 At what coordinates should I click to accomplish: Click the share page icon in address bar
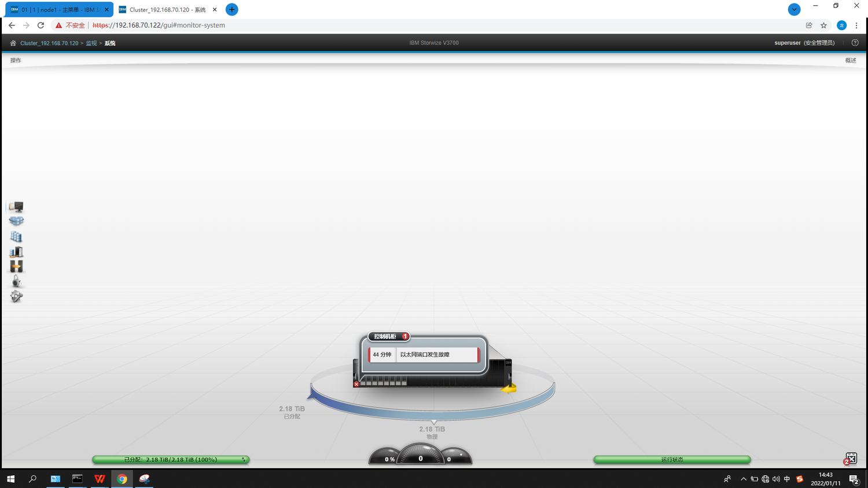click(x=809, y=25)
